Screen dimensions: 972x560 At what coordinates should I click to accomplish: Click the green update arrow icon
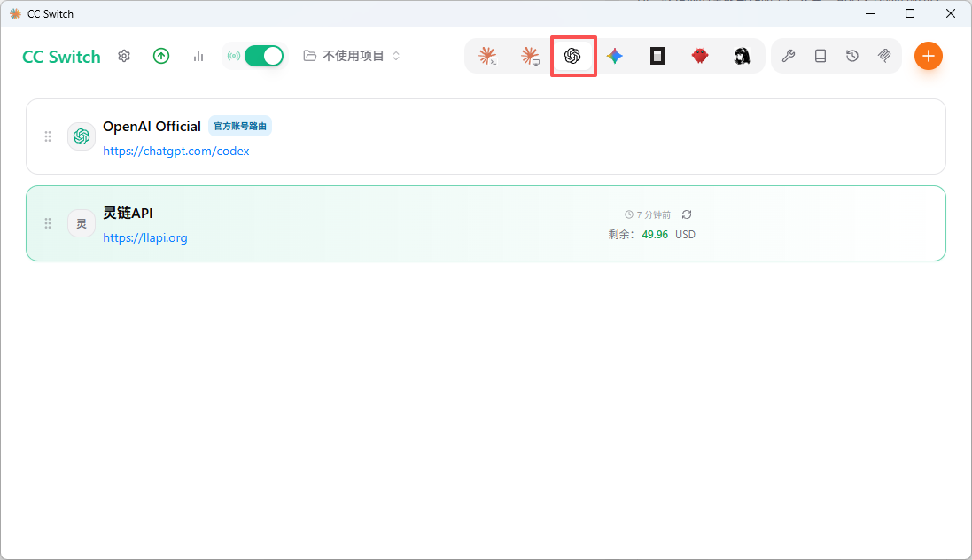pyautogui.click(x=161, y=56)
